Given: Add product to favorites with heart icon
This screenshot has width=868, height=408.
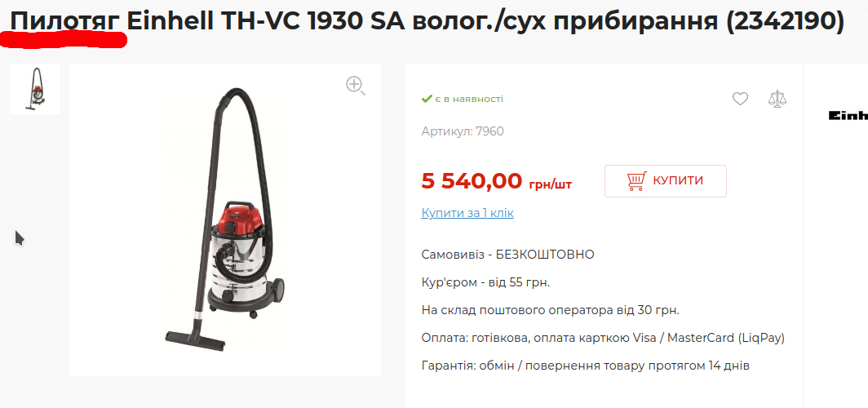Looking at the screenshot, I should (x=740, y=99).
